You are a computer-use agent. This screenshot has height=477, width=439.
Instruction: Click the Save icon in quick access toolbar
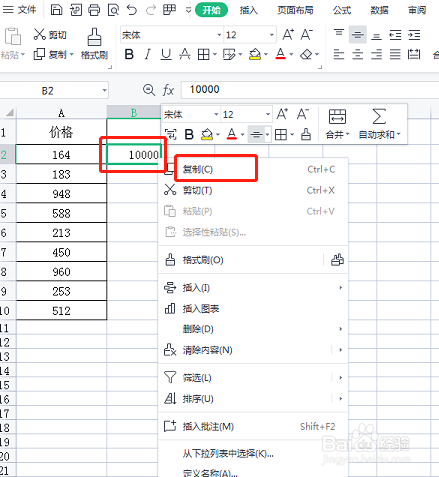click(x=56, y=10)
